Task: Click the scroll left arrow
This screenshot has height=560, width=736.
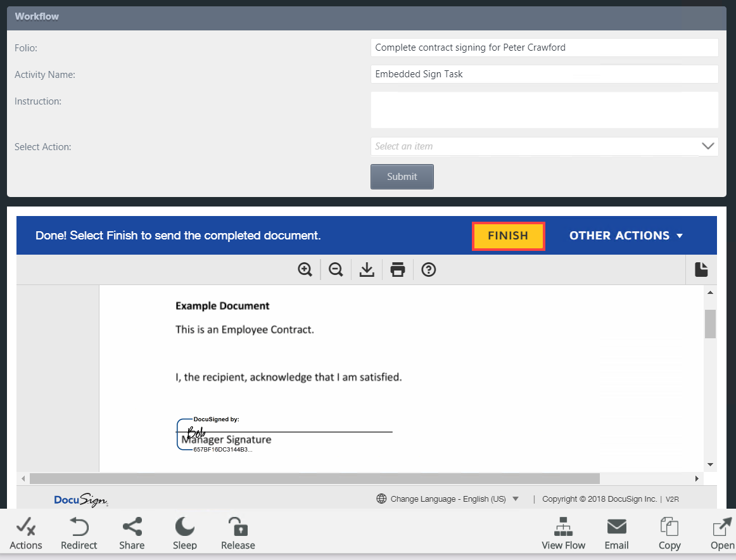Action: [23, 478]
